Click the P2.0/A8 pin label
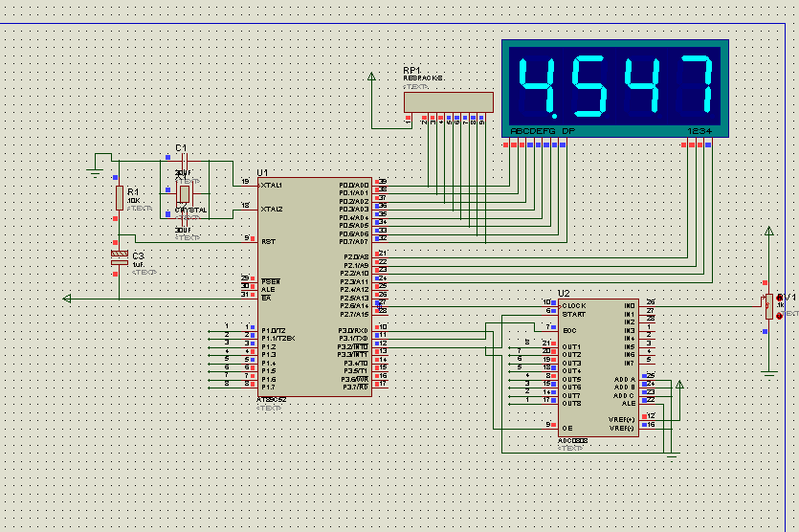The height and width of the screenshot is (532, 799). [356, 257]
